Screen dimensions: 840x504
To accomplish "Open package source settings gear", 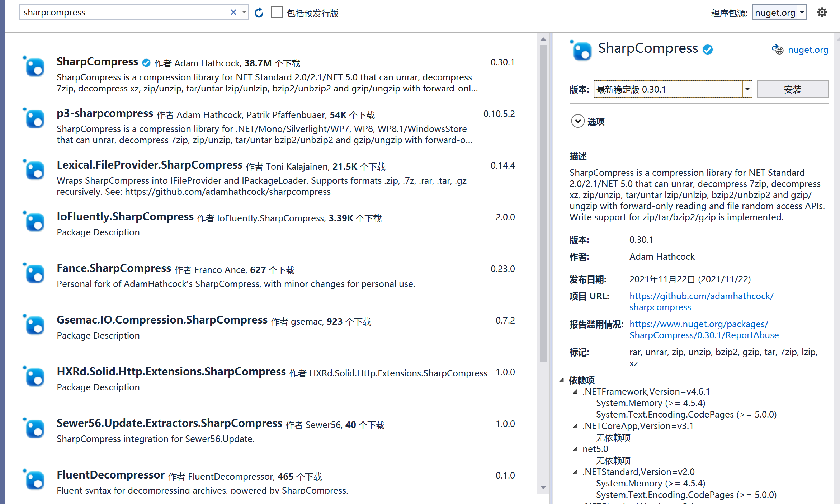I will pos(822,13).
